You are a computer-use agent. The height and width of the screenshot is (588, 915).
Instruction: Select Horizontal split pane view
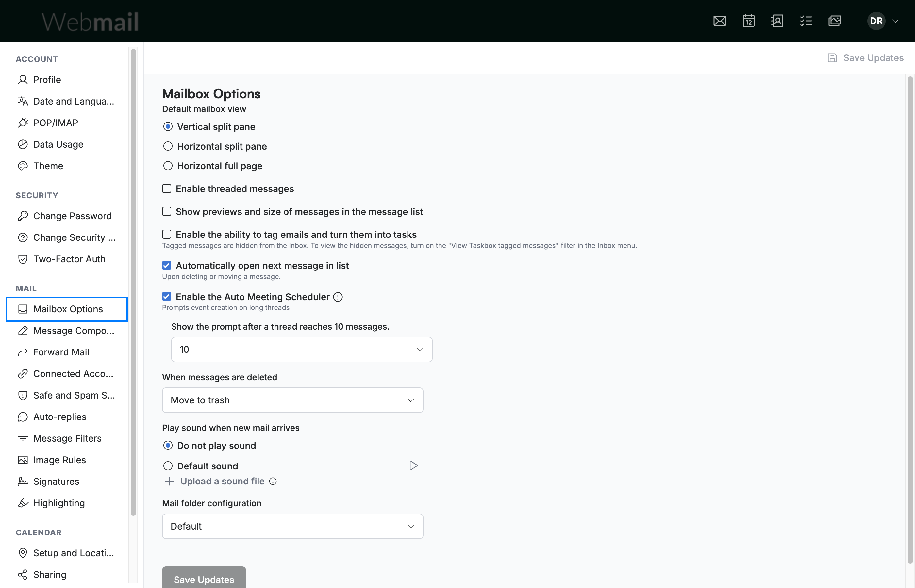coord(168,146)
